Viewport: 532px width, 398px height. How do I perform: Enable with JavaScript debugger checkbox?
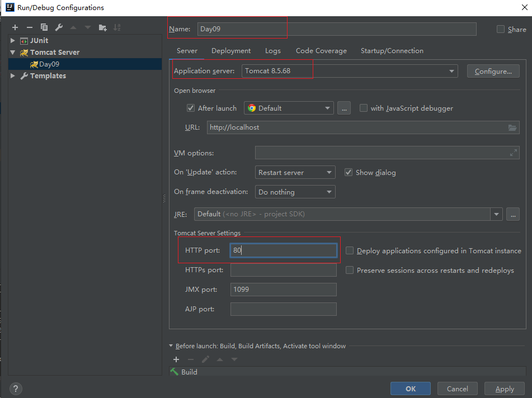click(364, 108)
